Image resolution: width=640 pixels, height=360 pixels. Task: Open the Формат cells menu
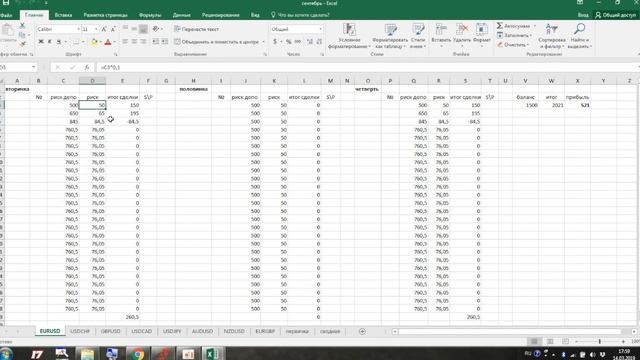(x=482, y=36)
